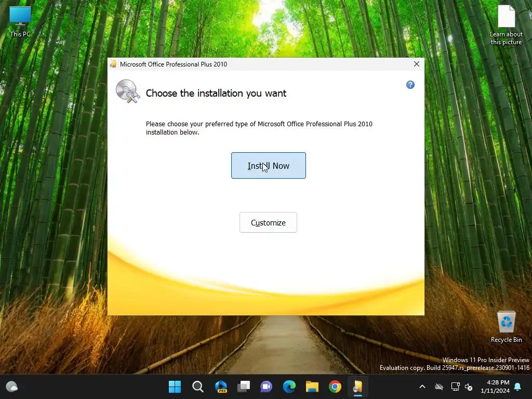Close the Office Professional Plus 2010 setup window
532x399 pixels.
click(417, 64)
